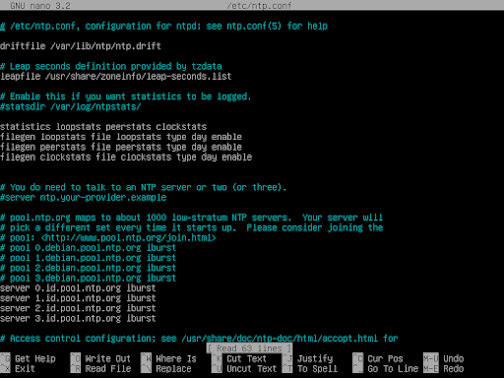Click the 'server 0.id.pool.ntp.org iburst' line

[x=78, y=288]
